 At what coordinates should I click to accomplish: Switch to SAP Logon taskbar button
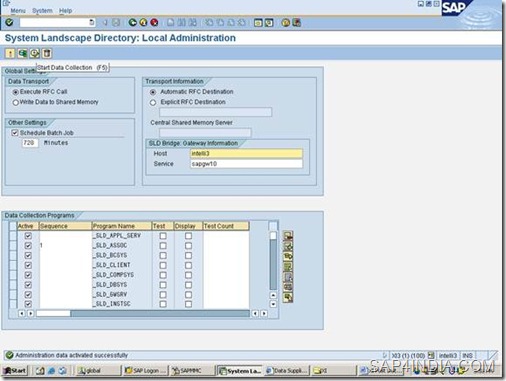pos(145,371)
